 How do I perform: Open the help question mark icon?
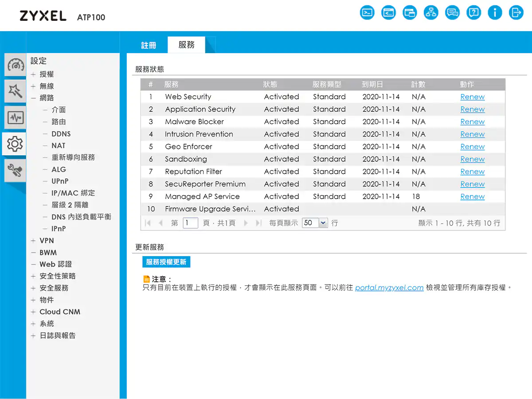pyautogui.click(x=473, y=12)
